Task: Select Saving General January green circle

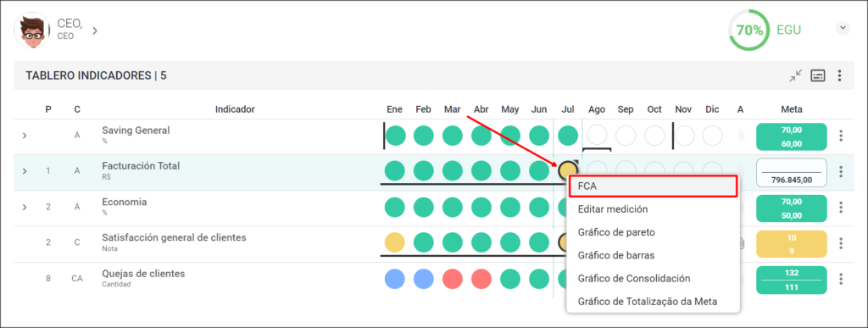Action: [395, 136]
